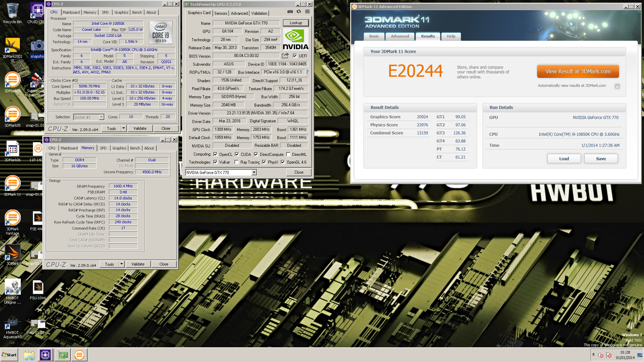Screen dimensions: 644x362
Task: Open the Recycle Bin desktop icon
Action: tap(12, 13)
